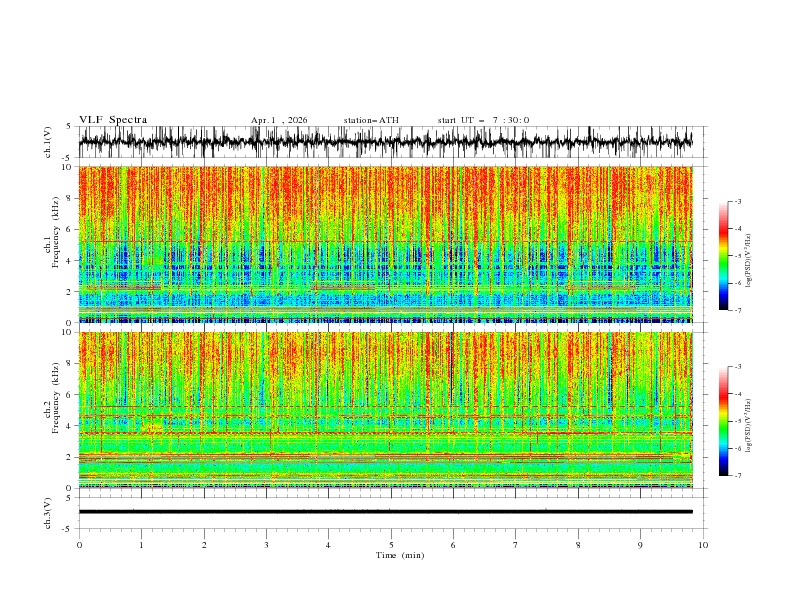792x612 pixels.
Task: Click the ch.1 colorbar log(PSD) label
Action: pos(748,261)
